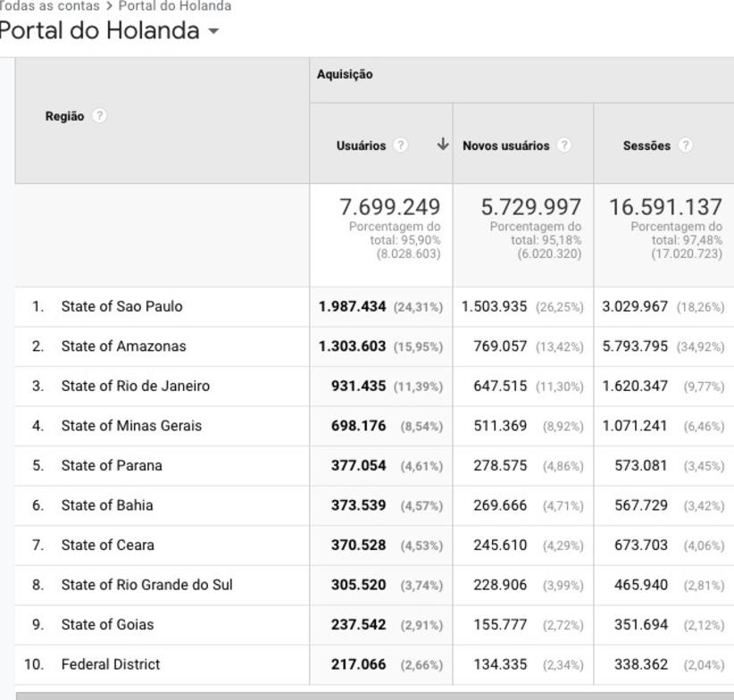
Task: Click the help icon beside Sessões
Action: (685, 146)
